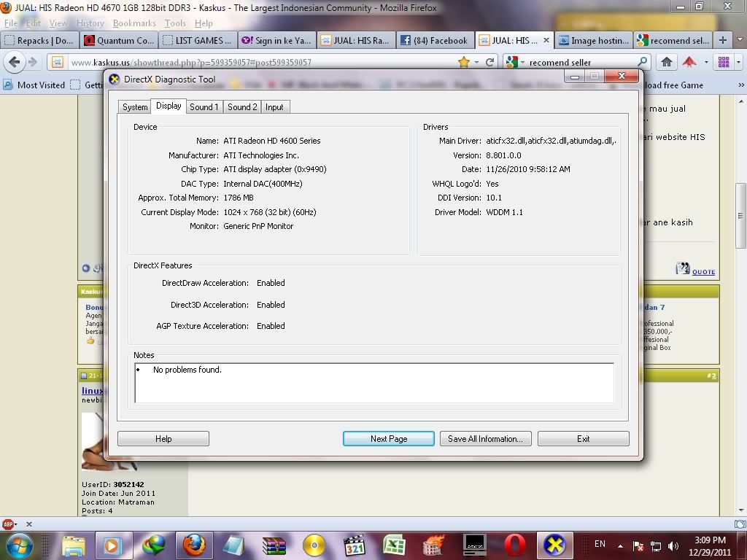747x560 pixels.
Task: Open list all tabs dropdown arrow
Action: click(x=740, y=40)
